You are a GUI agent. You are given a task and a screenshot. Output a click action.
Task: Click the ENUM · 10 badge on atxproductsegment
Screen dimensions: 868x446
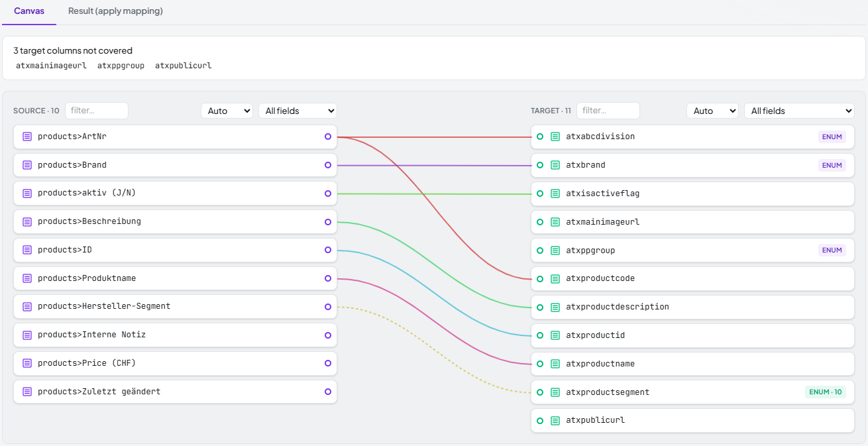click(826, 392)
